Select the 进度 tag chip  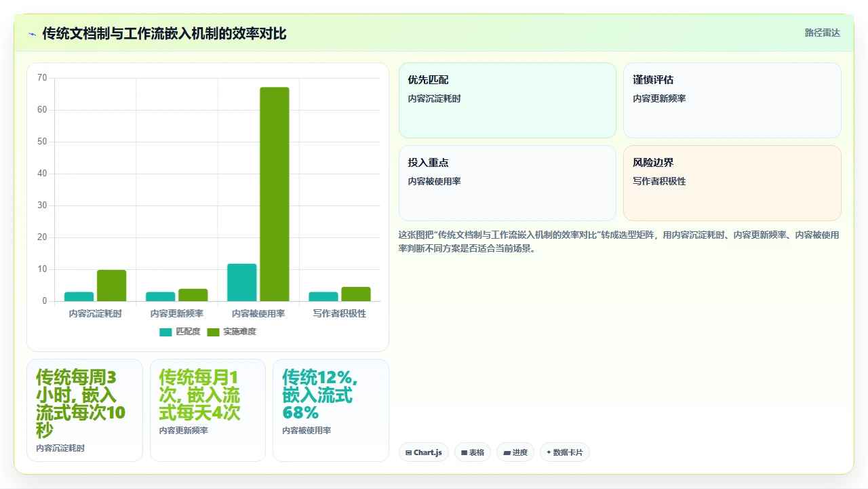pyautogui.click(x=515, y=452)
